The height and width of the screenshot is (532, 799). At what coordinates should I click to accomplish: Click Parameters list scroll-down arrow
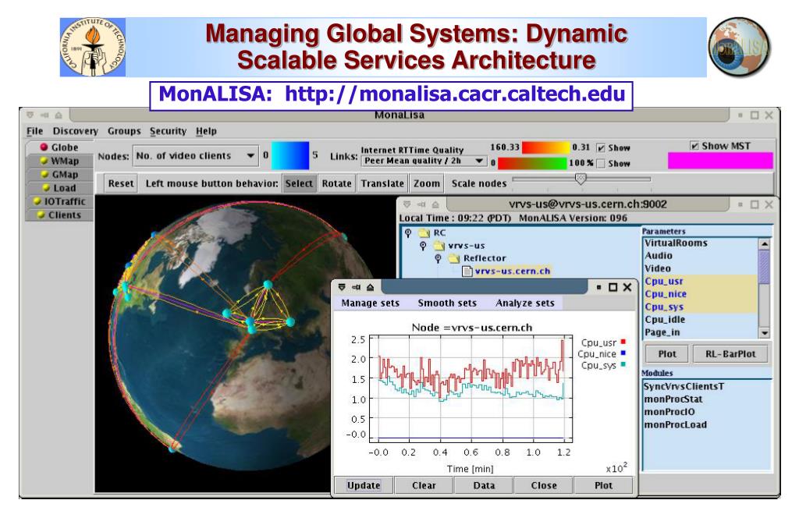(765, 333)
